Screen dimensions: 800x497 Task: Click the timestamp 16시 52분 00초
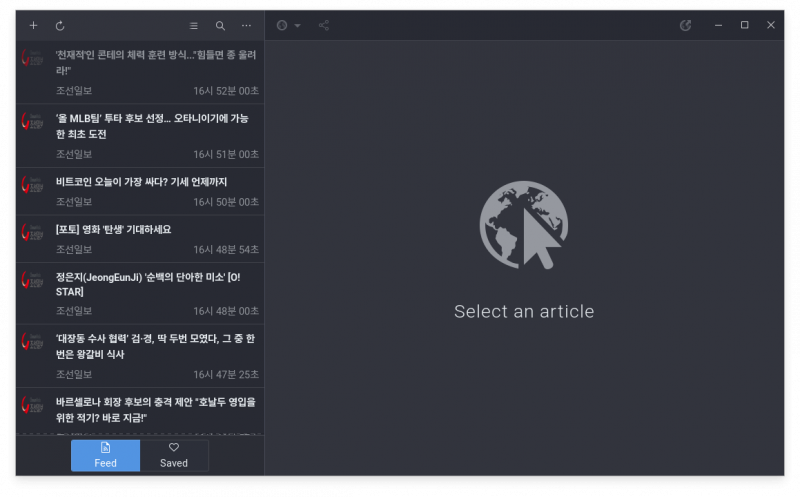[x=226, y=91]
